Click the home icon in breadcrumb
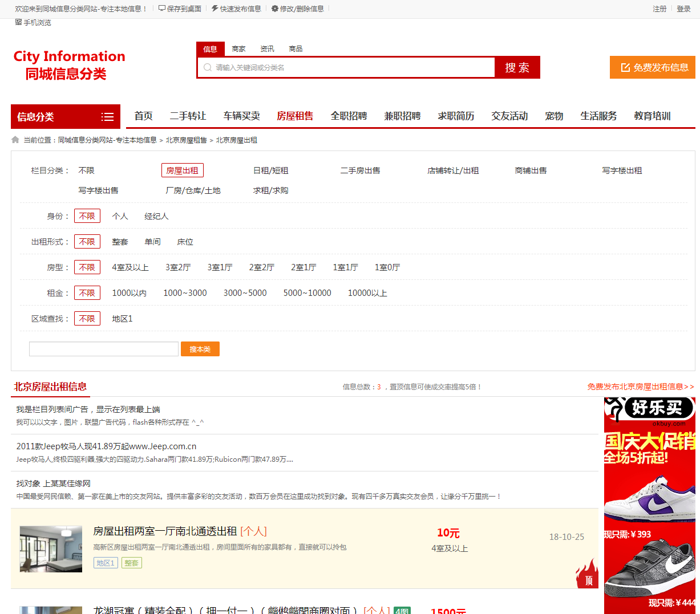 pos(15,140)
